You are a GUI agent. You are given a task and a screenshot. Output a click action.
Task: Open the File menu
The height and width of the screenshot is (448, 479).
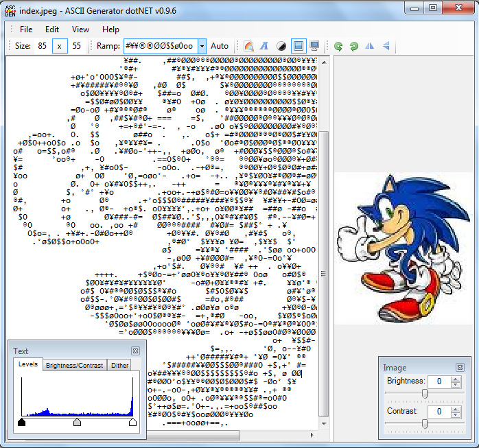26,30
